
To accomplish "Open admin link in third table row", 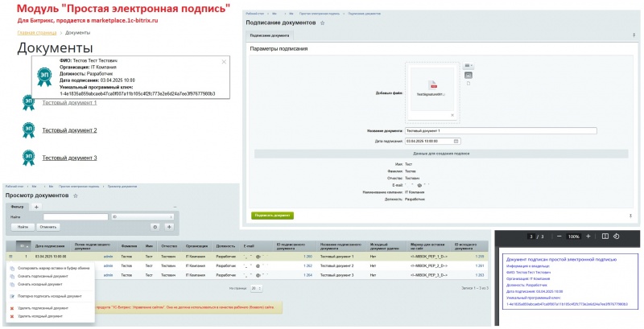I will [x=108, y=275].
